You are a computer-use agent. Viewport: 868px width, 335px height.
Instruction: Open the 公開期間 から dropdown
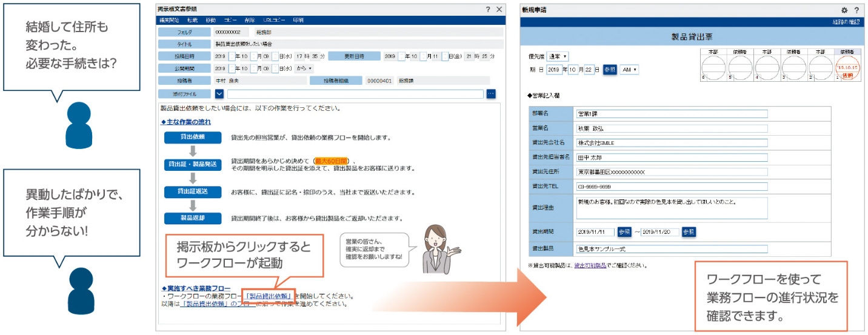pyautogui.click(x=303, y=68)
